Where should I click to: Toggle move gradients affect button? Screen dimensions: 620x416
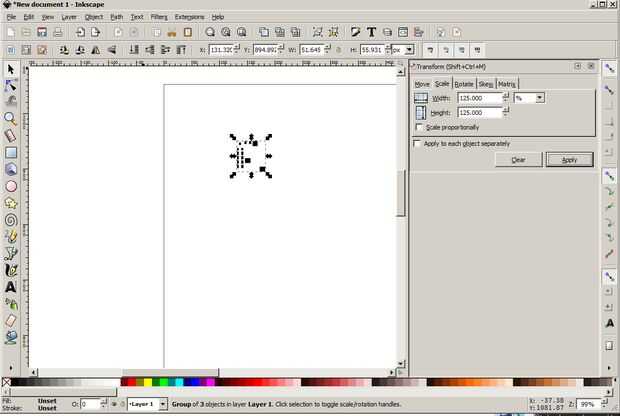pos(461,50)
